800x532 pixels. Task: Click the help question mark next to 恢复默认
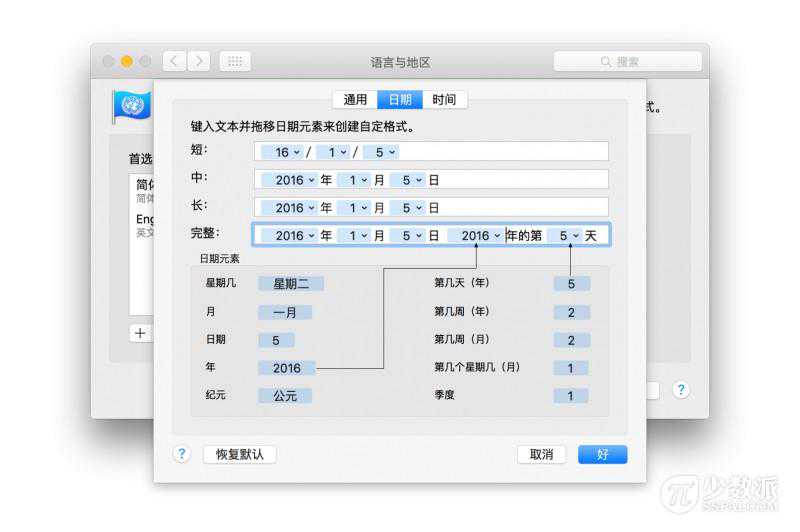[x=182, y=453]
